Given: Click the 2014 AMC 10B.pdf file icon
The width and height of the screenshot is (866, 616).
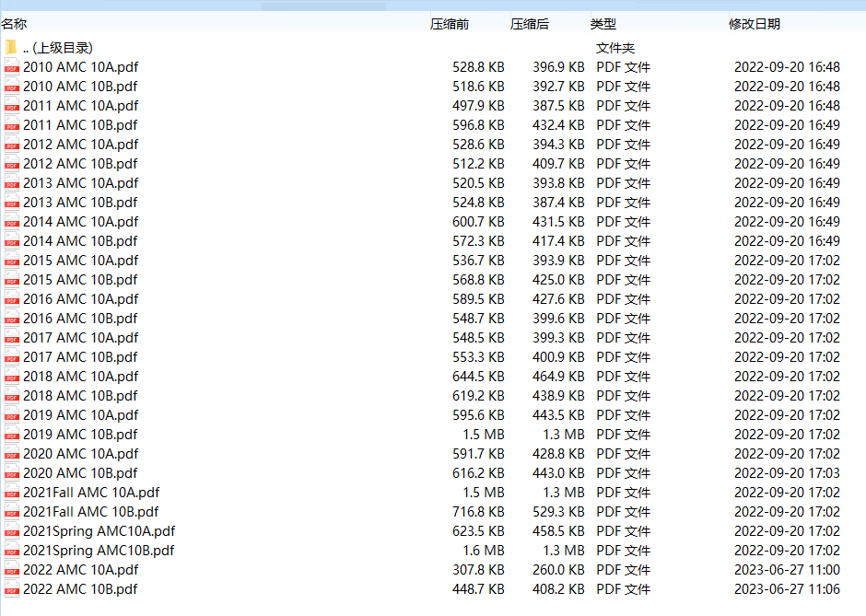Looking at the screenshot, I should (x=12, y=240).
